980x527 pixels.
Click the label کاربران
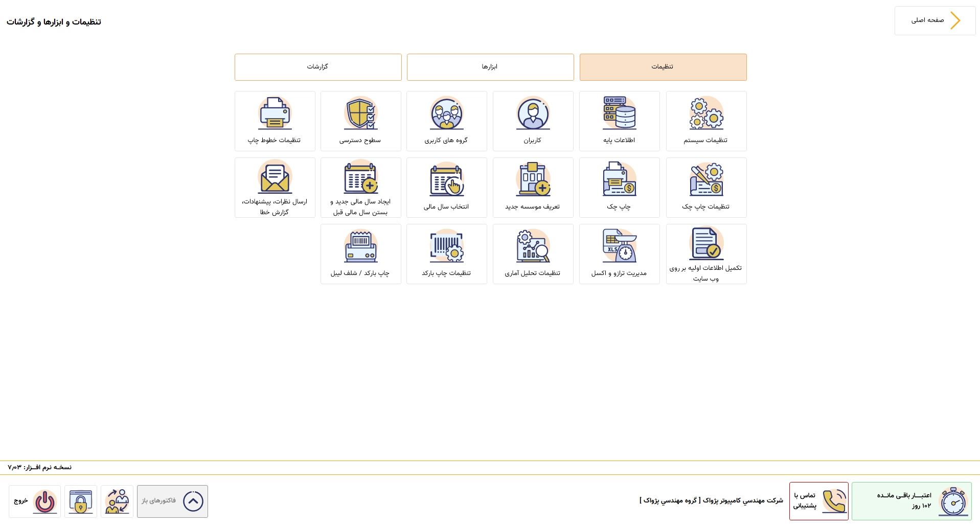click(x=532, y=141)
